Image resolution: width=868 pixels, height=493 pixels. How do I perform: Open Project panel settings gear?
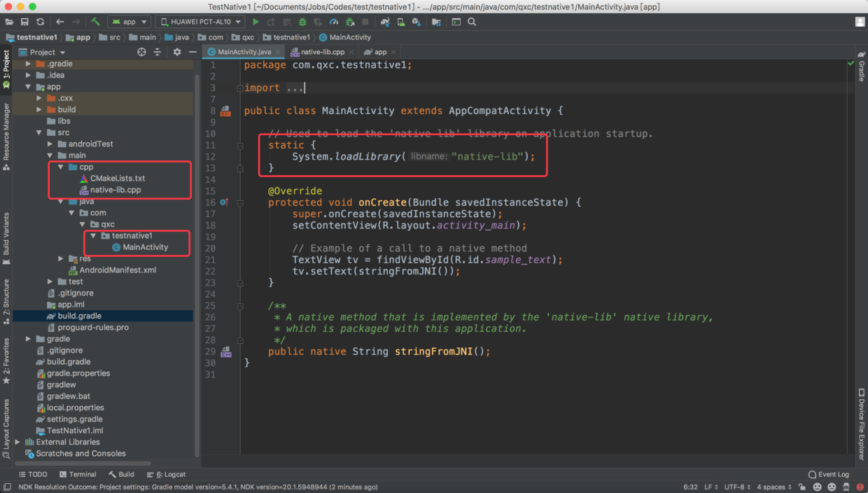click(x=177, y=52)
